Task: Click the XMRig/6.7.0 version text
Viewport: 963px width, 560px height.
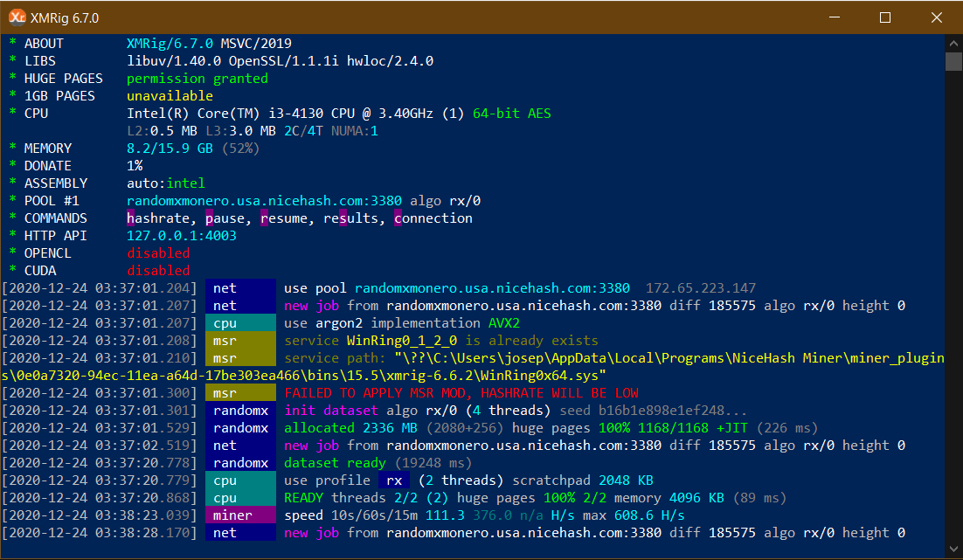Action: 170,44
